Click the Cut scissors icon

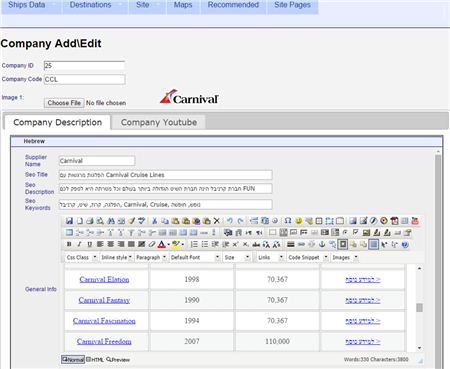[154, 221]
